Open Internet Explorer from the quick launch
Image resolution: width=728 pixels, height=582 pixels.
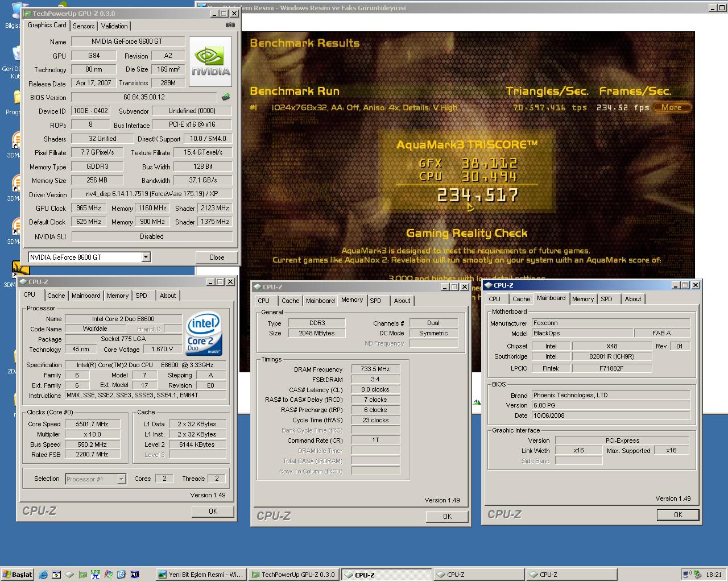pyautogui.click(x=43, y=575)
